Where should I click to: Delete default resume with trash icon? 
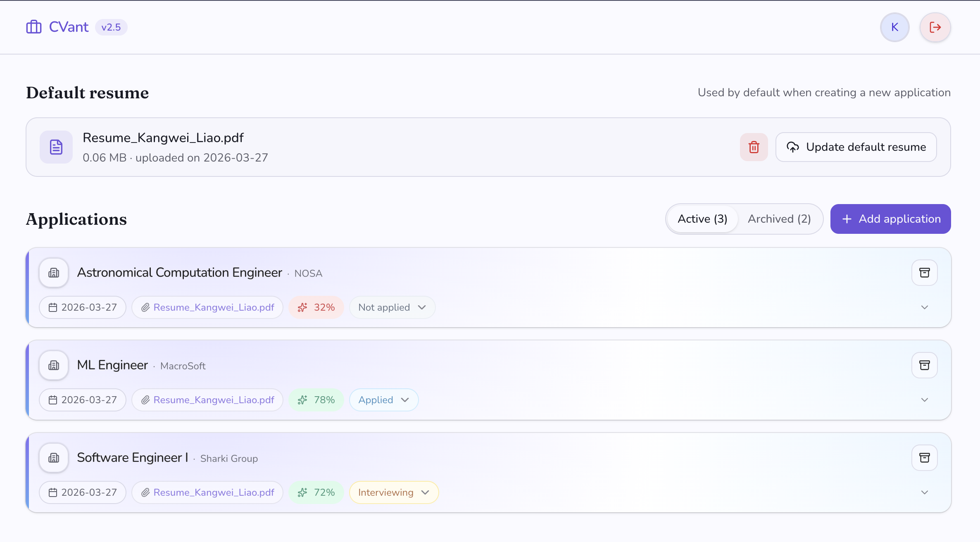tap(754, 147)
